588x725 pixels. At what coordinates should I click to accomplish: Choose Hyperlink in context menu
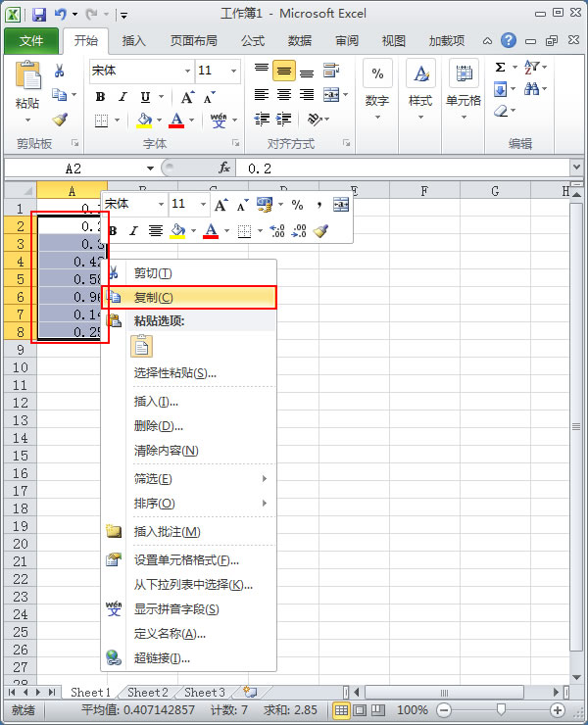coord(189,658)
